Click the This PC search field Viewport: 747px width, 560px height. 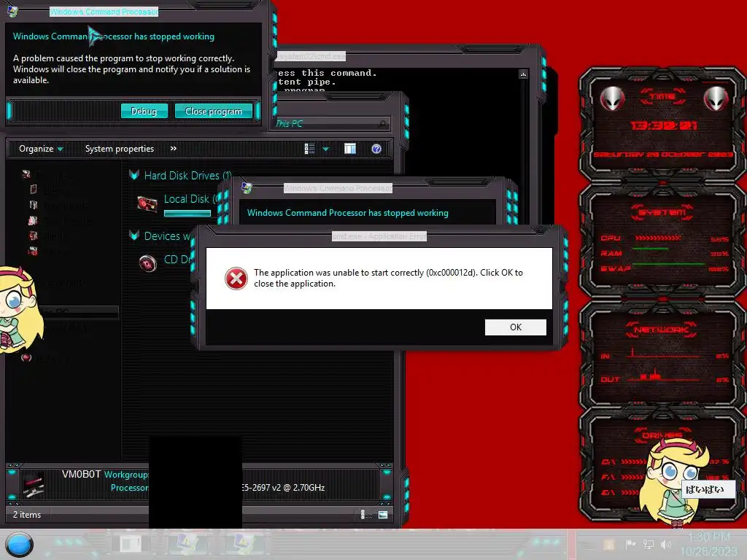pos(332,124)
